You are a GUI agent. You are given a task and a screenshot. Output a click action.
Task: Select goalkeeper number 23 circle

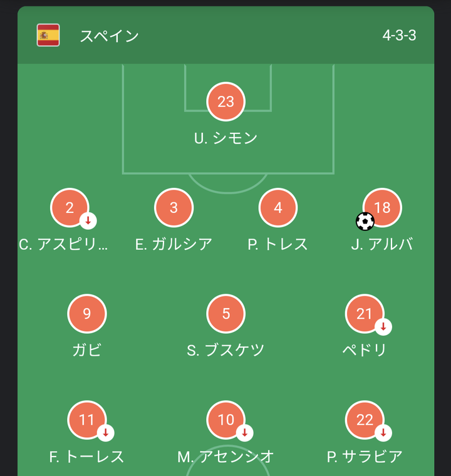coord(225,101)
